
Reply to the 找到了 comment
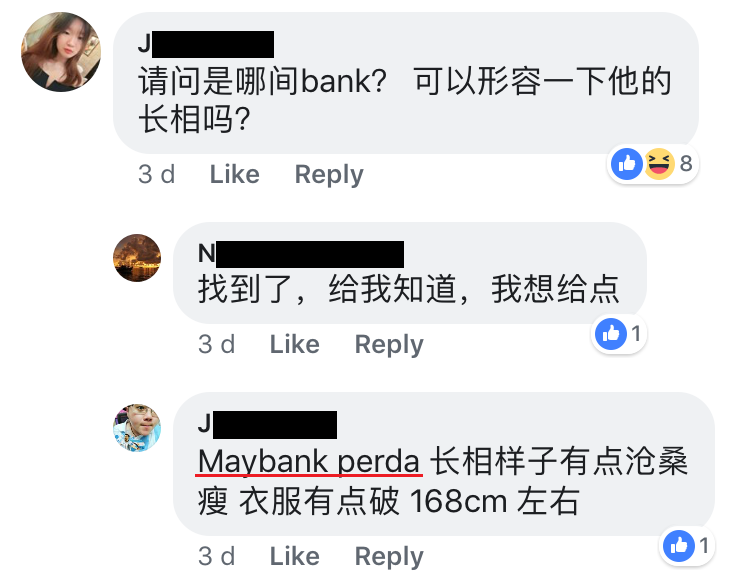pos(389,344)
